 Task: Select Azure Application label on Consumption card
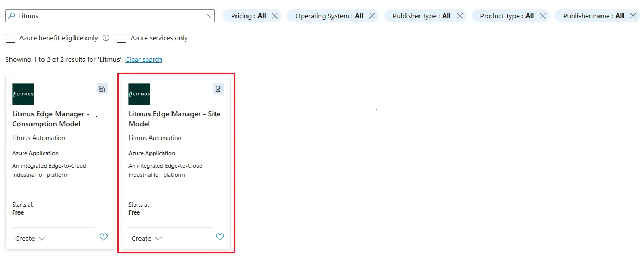pos(36,154)
